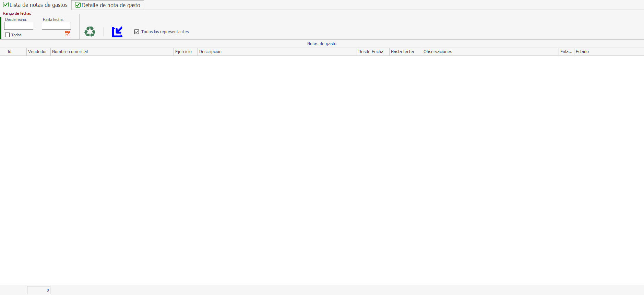Open the red calendar date picker icon
This screenshot has width=644, height=295.
click(x=68, y=34)
